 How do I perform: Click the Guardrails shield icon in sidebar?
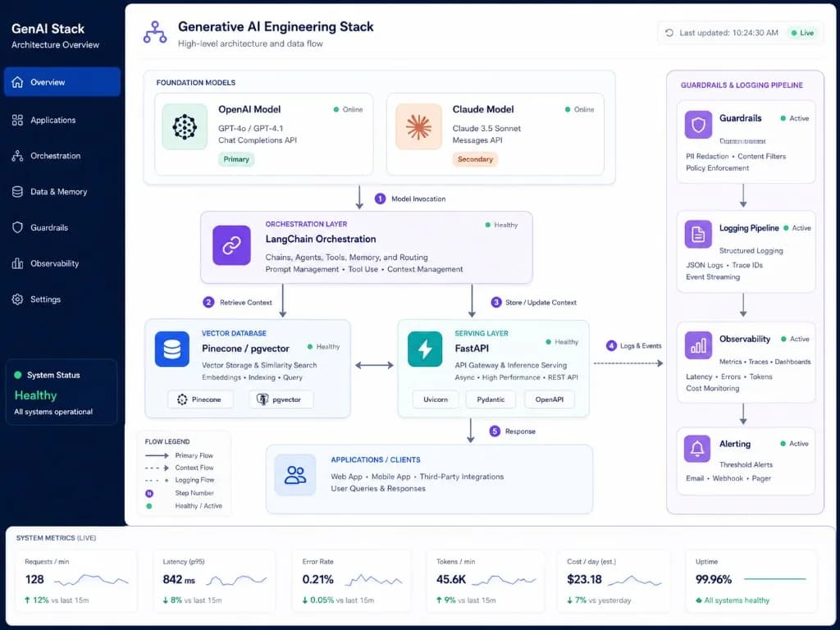tap(18, 228)
